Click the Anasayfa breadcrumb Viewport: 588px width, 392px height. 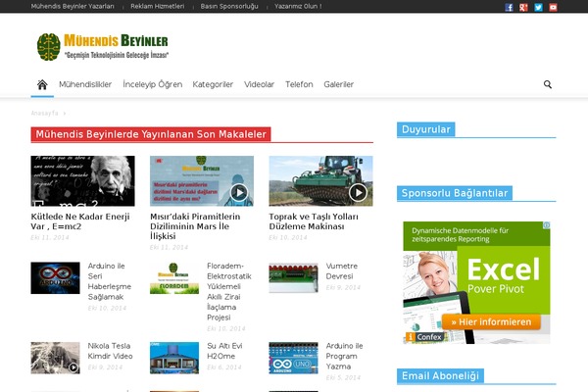pyautogui.click(x=45, y=114)
